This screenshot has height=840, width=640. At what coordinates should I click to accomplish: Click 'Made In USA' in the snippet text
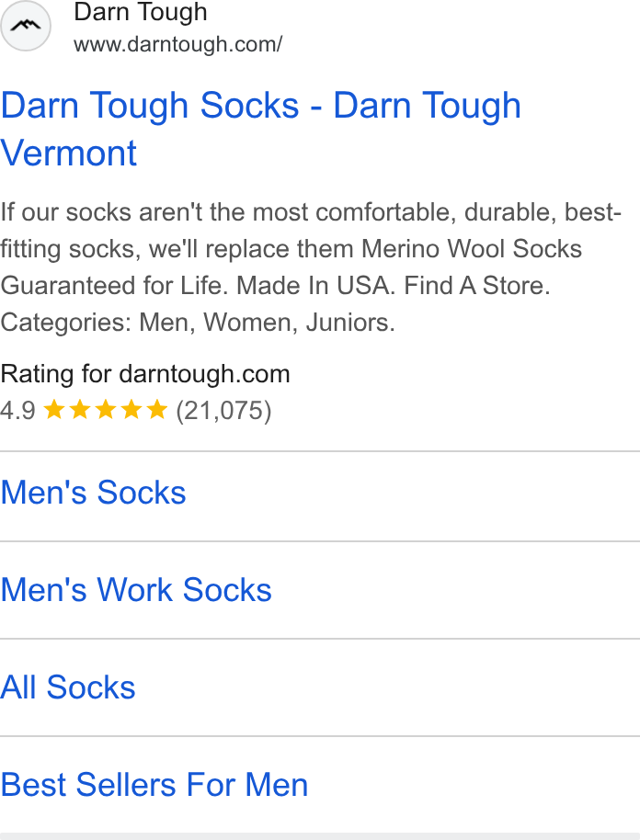coord(315,286)
